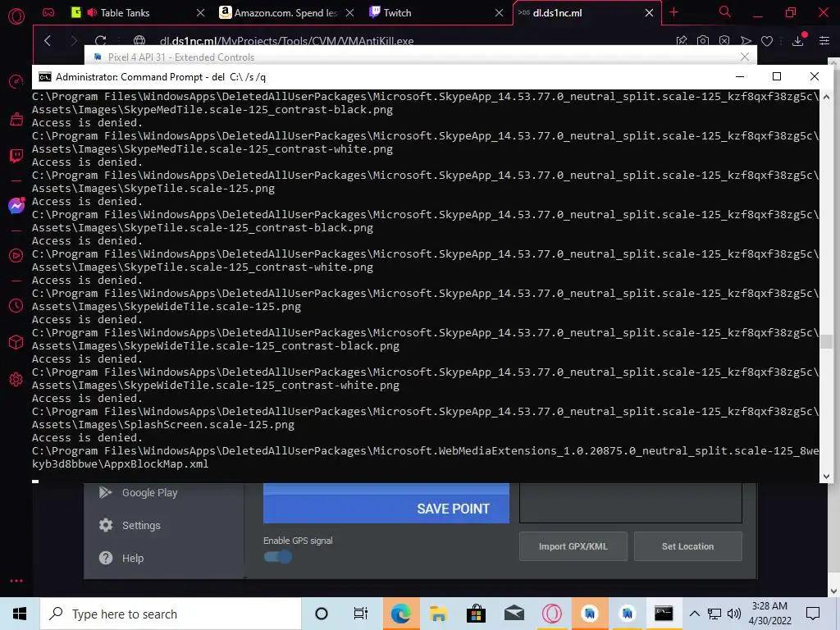Open network status in system tray
The height and width of the screenshot is (630, 840).
click(x=714, y=614)
